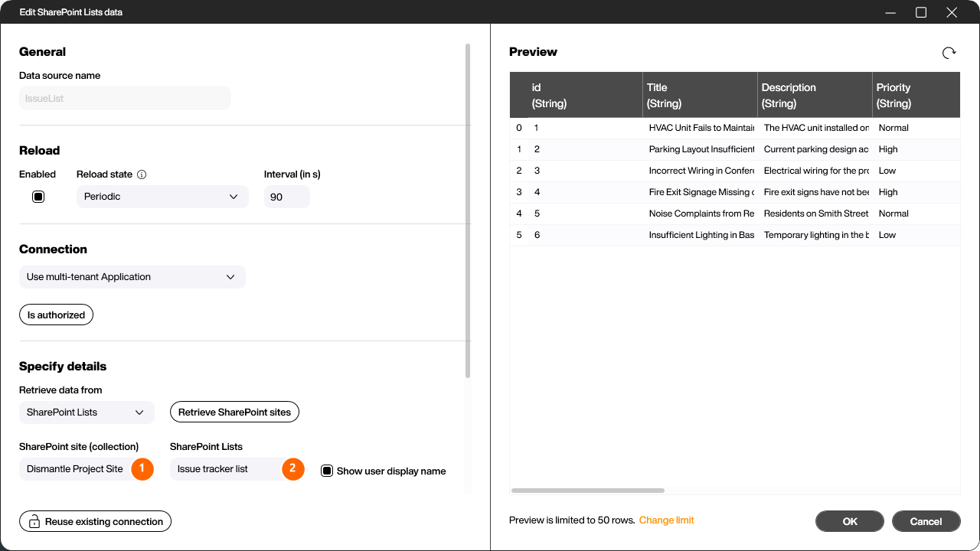Open the SharePoint Lists dropdown
The width and height of the screenshot is (980, 551).
pos(237,469)
